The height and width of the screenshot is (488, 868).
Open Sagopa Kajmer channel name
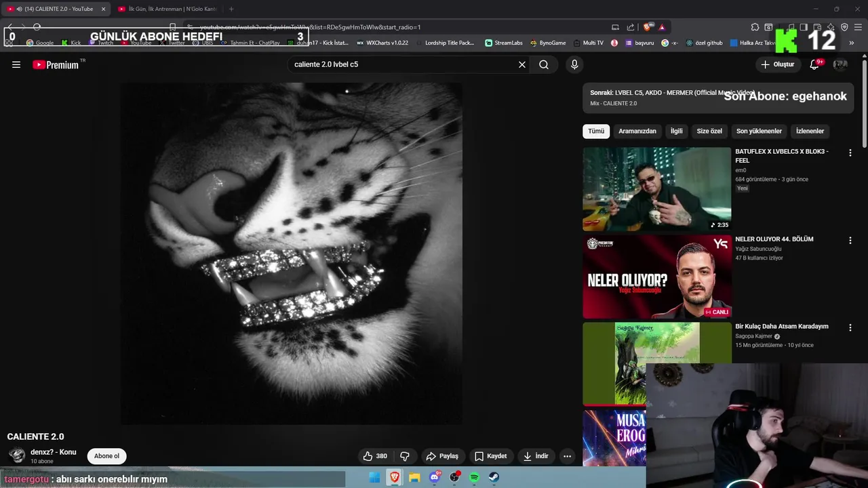click(x=753, y=336)
